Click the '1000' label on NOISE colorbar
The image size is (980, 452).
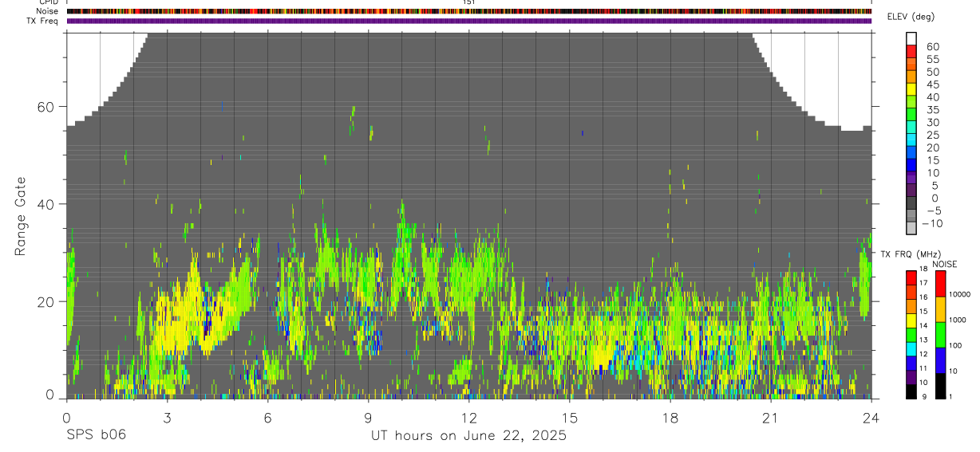point(957,320)
